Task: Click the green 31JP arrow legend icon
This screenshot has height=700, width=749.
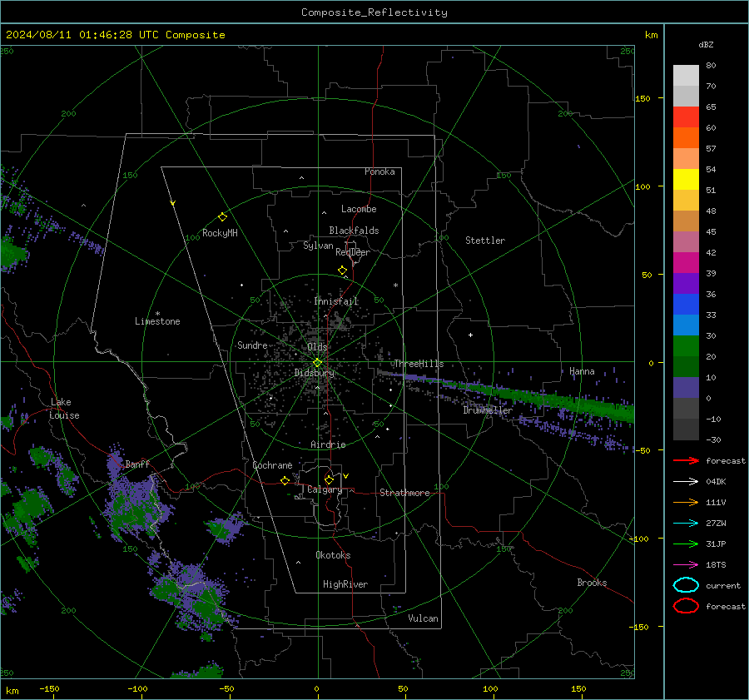Action: [x=686, y=544]
